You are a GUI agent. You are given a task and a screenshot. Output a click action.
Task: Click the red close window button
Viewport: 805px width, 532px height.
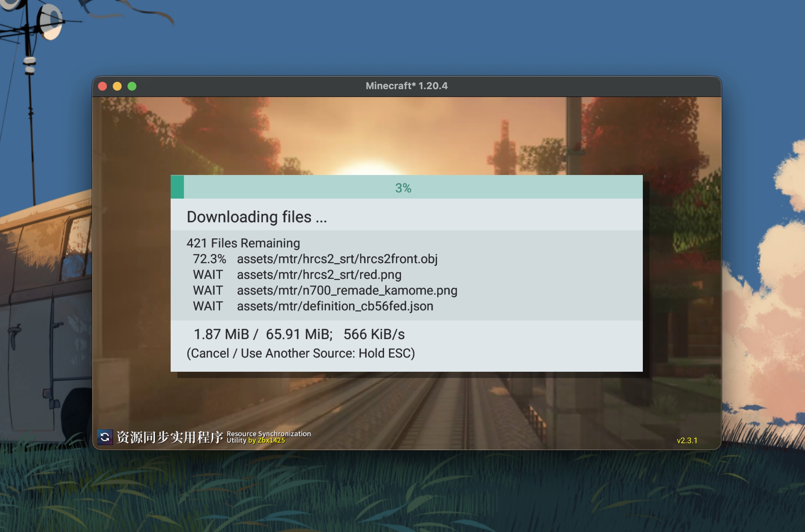tap(103, 86)
